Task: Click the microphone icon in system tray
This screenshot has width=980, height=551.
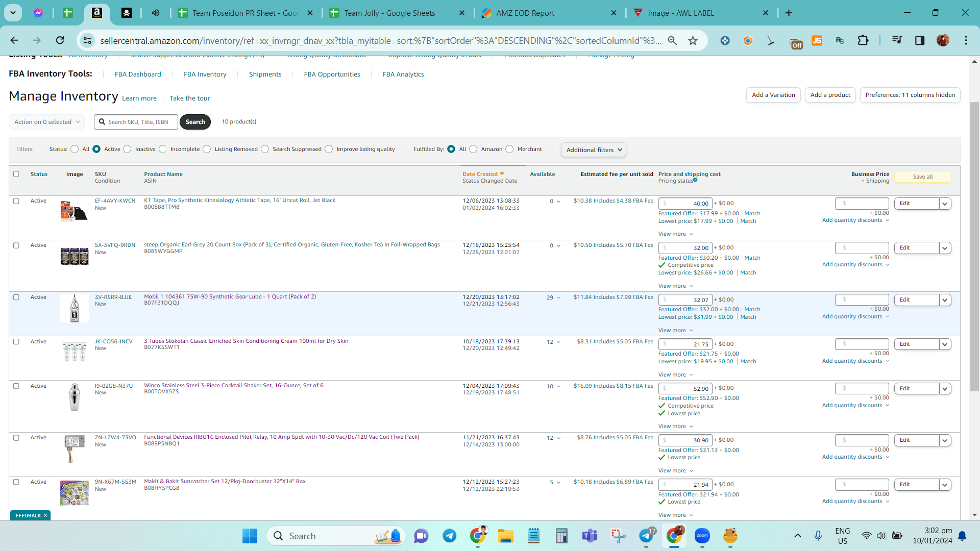Action: [818, 536]
